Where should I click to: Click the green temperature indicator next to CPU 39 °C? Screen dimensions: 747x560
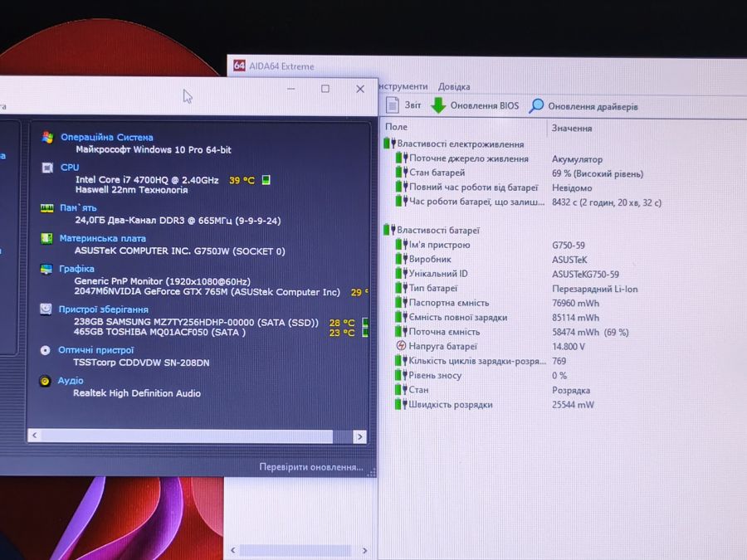[x=266, y=179]
